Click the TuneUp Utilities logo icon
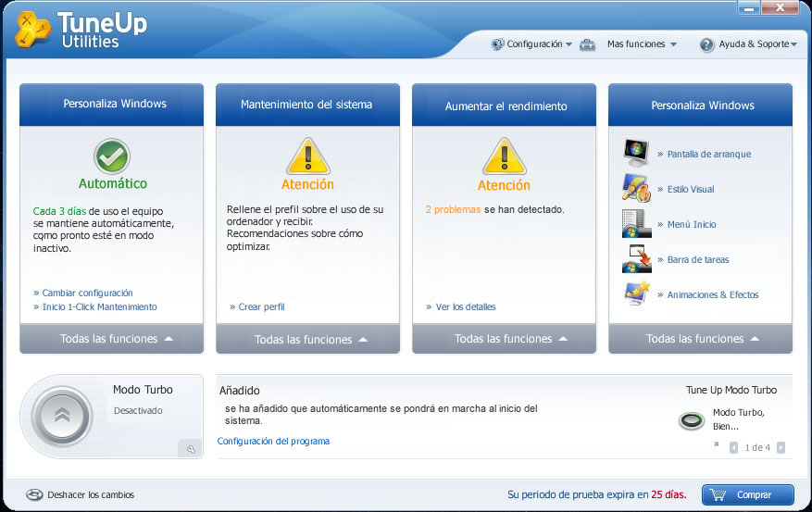 coord(32,29)
